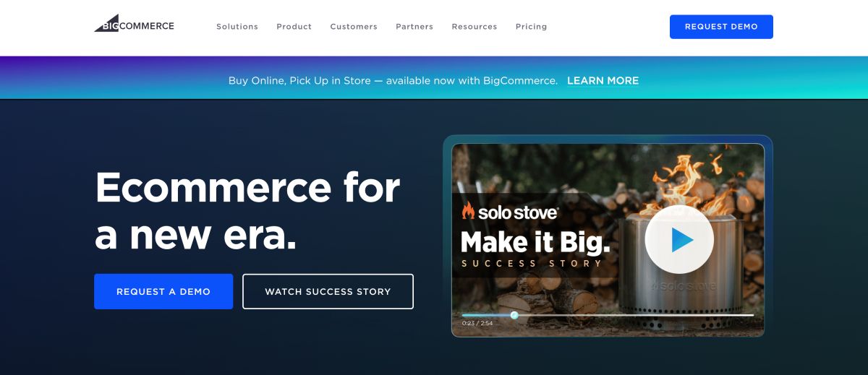Click the REQUEST DEMO button in header
868x375 pixels.
tap(721, 27)
